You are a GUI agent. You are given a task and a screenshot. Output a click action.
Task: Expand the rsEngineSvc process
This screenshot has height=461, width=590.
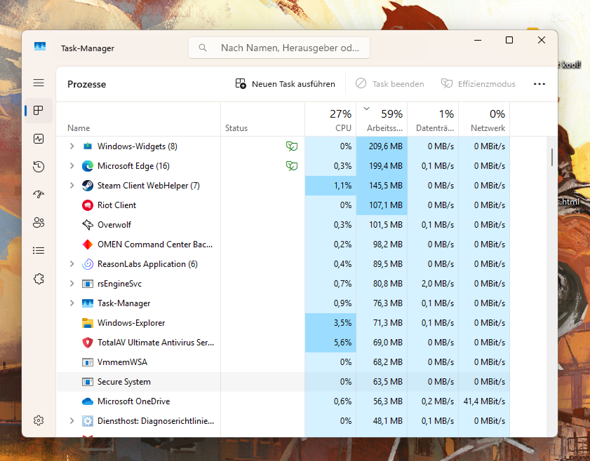[x=71, y=283]
